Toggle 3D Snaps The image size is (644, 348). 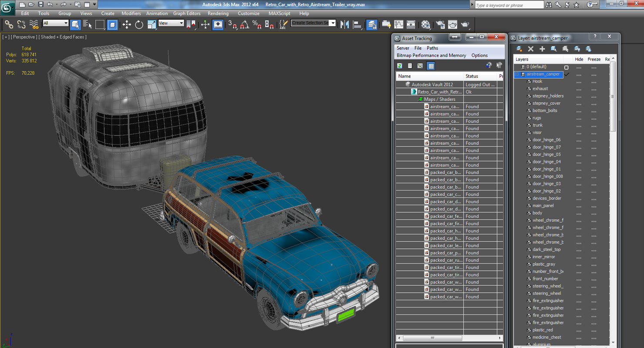pos(233,25)
